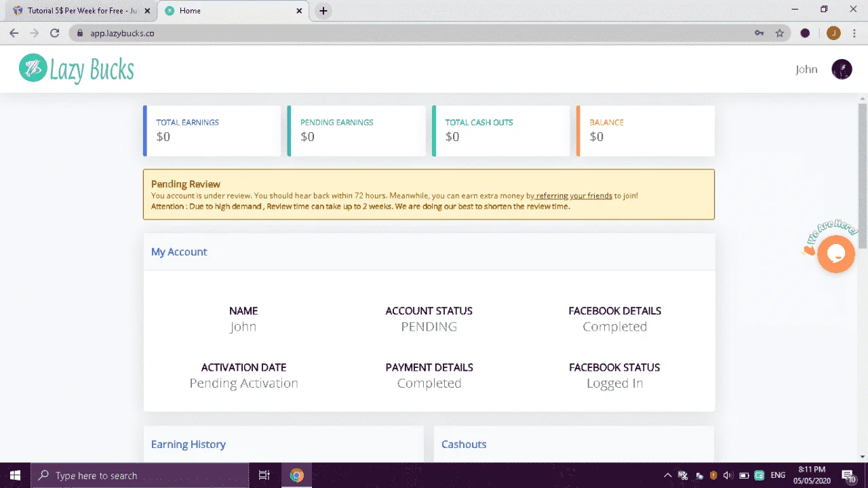Open the orange chat support bubble

[836, 254]
